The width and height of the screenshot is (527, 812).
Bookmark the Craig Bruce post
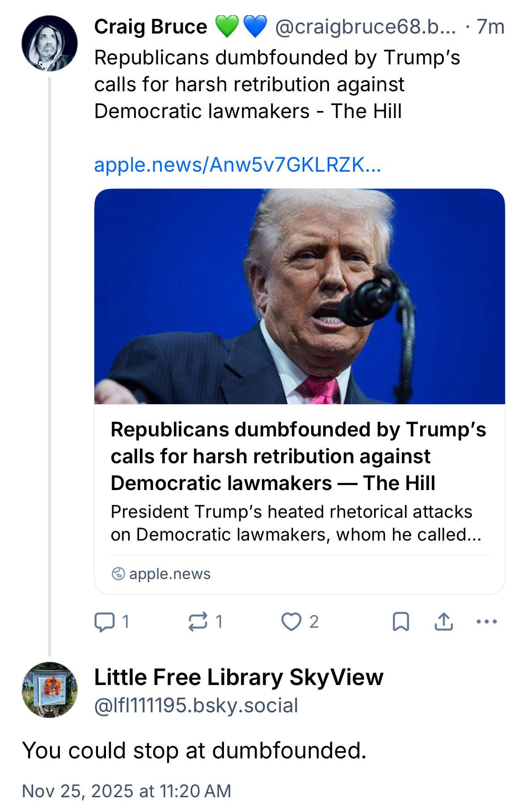[401, 622]
